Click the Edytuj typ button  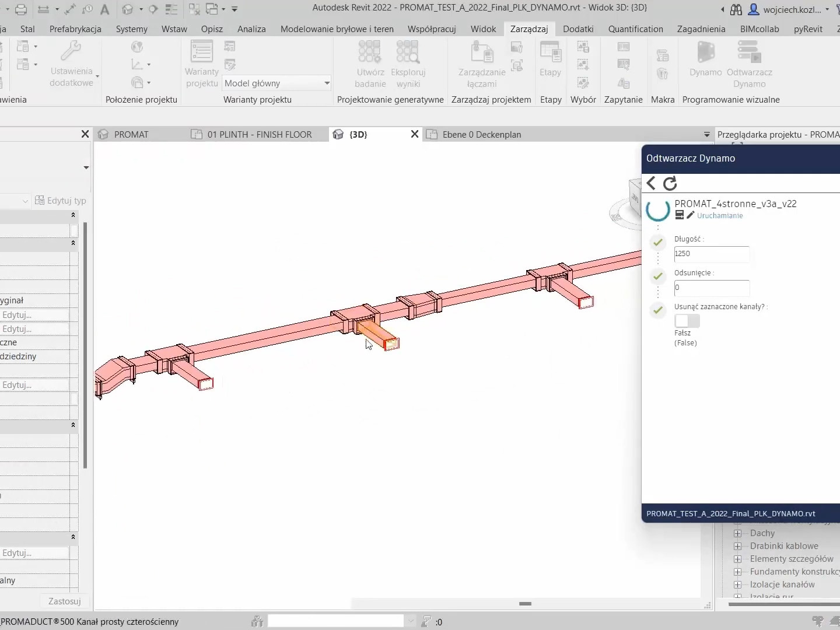pyautogui.click(x=61, y=201)
